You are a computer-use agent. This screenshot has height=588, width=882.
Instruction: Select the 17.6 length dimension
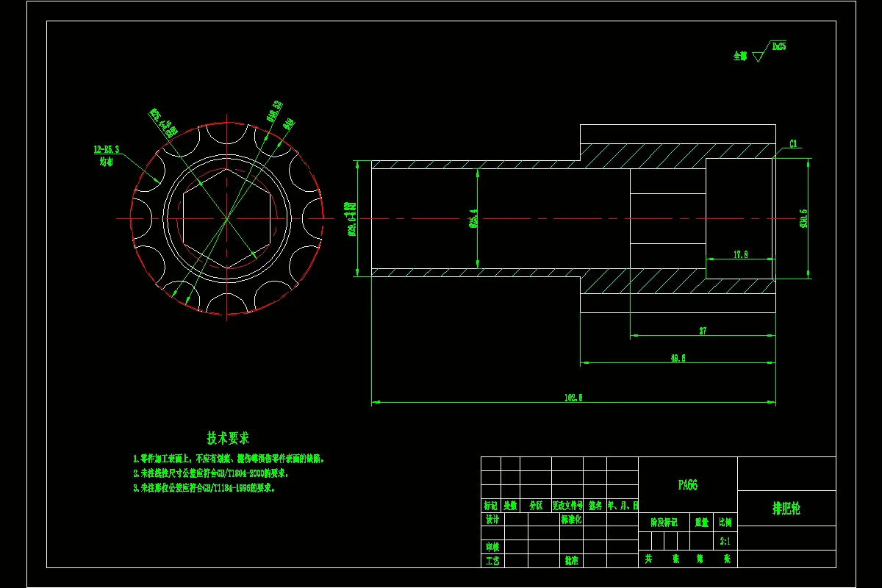coord(740,254)
